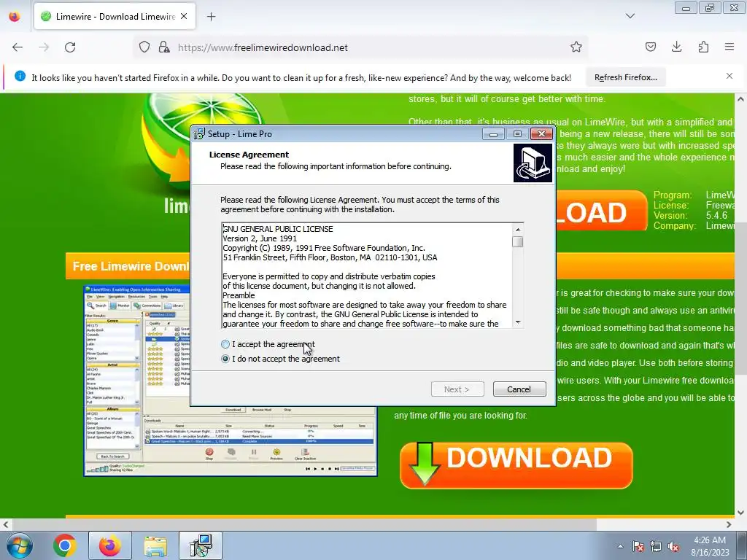Viewport: 747px width, 560px height.
Task: Click page vertical scrollbar down arrow
Action: (x=740, y=513)
